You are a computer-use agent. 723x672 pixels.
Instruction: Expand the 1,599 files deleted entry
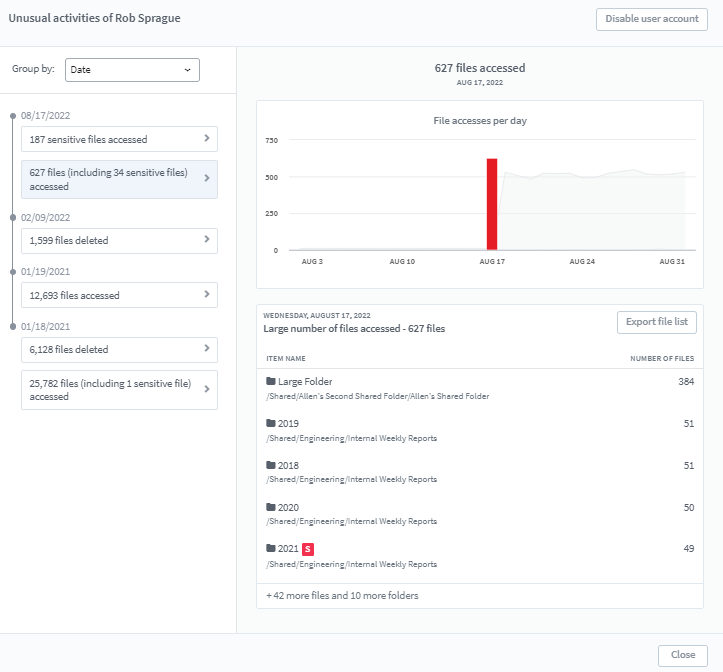206,240
